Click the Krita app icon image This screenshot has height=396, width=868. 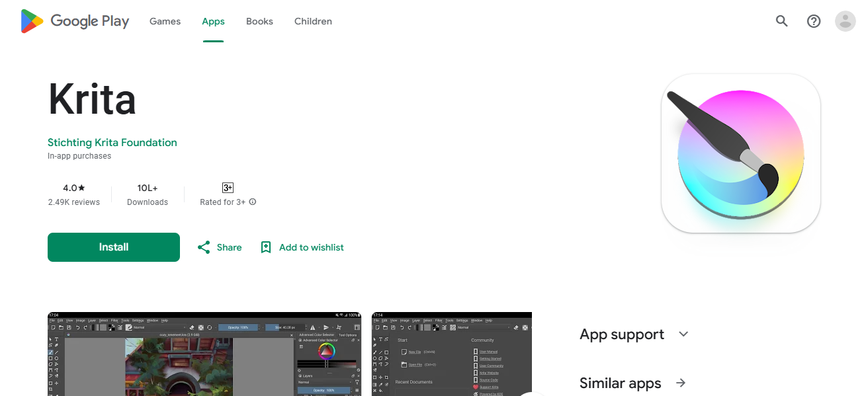pos(741,153)
